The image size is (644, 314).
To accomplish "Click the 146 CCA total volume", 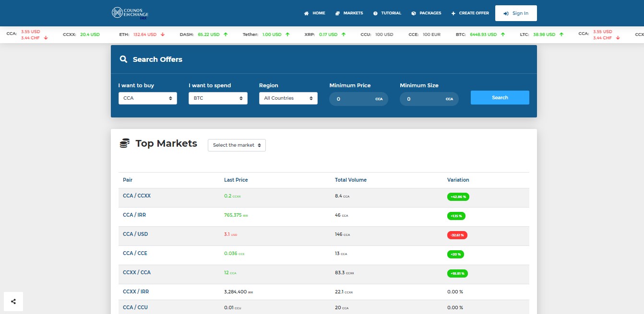I will (342, 234).
